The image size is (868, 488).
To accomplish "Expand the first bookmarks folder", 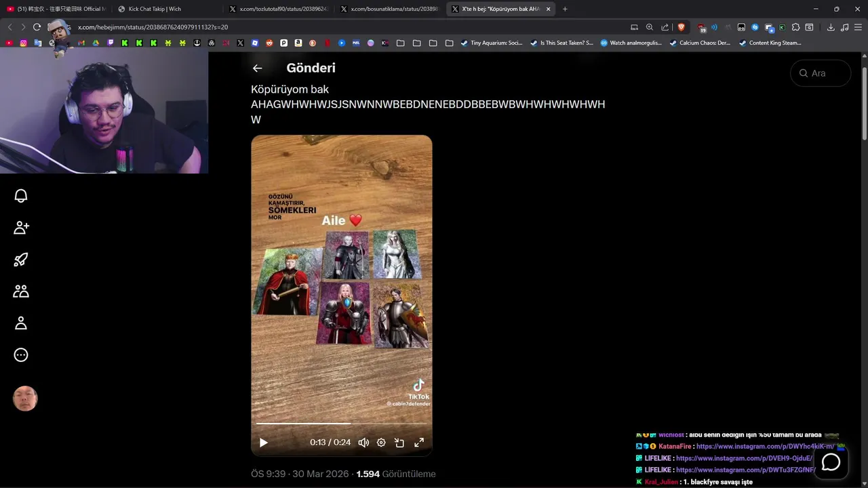I will tap(400, 43).
